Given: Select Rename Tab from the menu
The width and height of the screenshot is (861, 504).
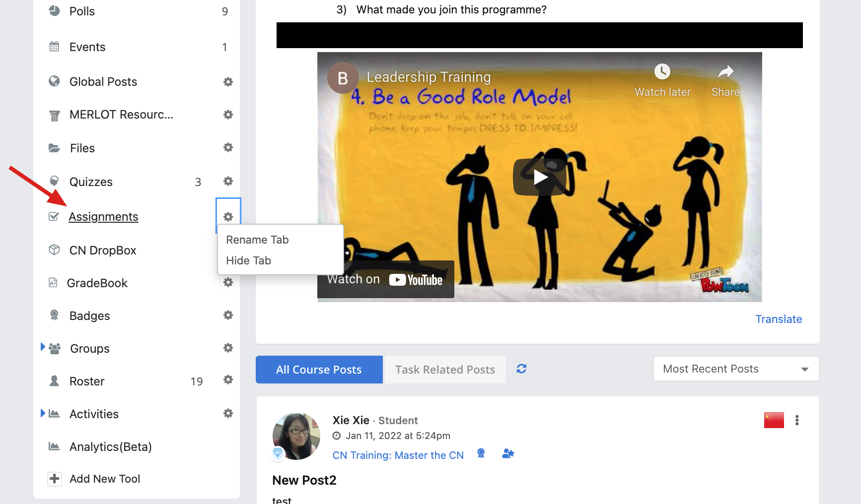Looking at the screenshot, I should [x=257, y=240].
